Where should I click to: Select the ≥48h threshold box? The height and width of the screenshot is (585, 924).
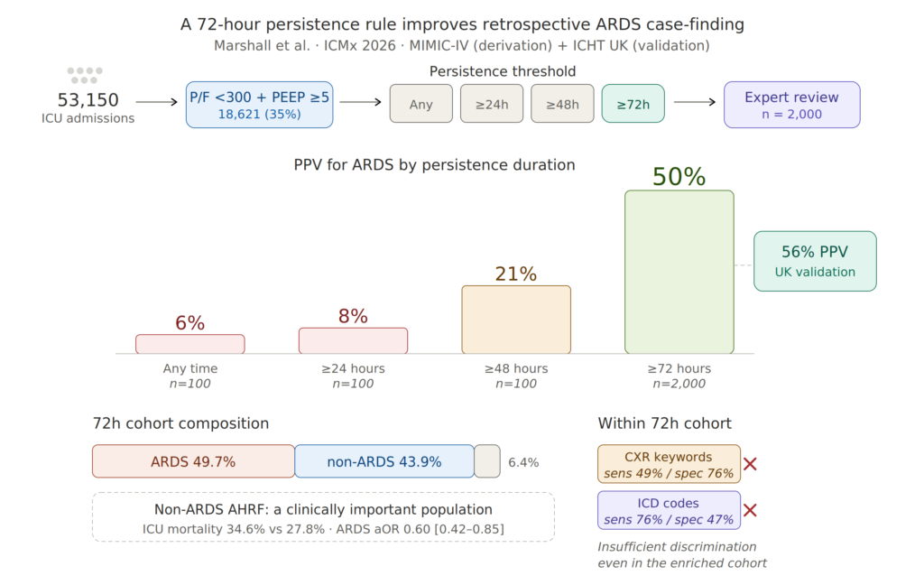click(x=562, y=104)
